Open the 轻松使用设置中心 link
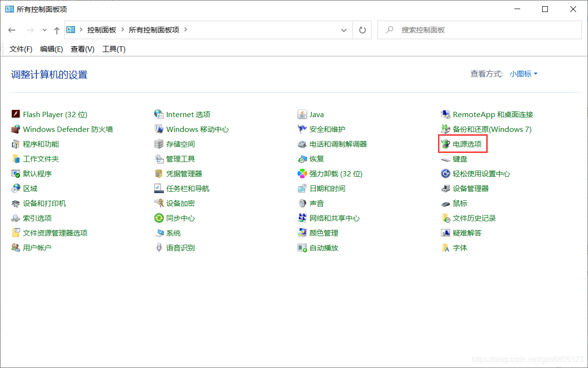 tap(481, 173)
